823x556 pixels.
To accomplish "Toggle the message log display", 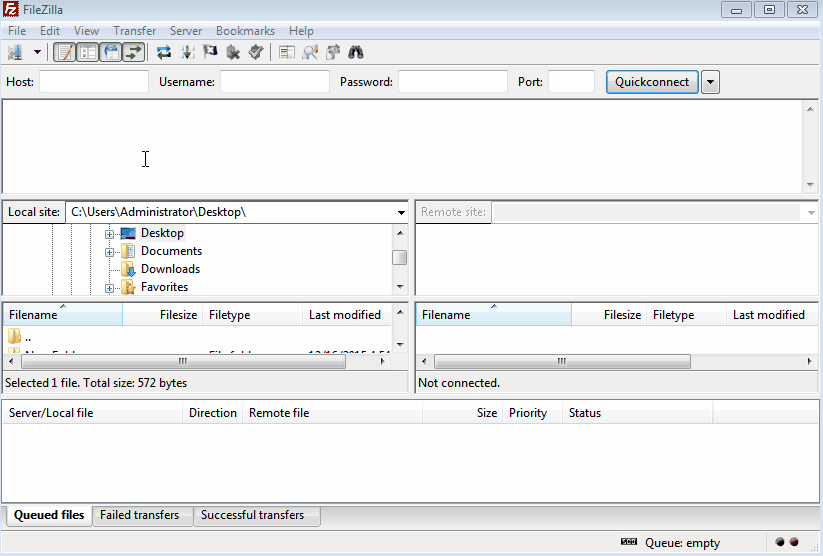I will click(65, 52).
